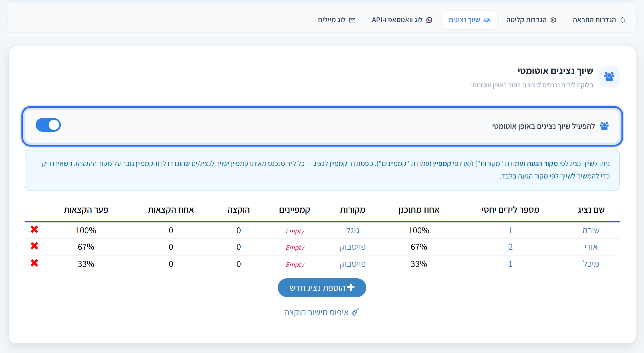Open the הגדרות התראה tab
Viewport: 644px width, 353px height.
[599, 20]
